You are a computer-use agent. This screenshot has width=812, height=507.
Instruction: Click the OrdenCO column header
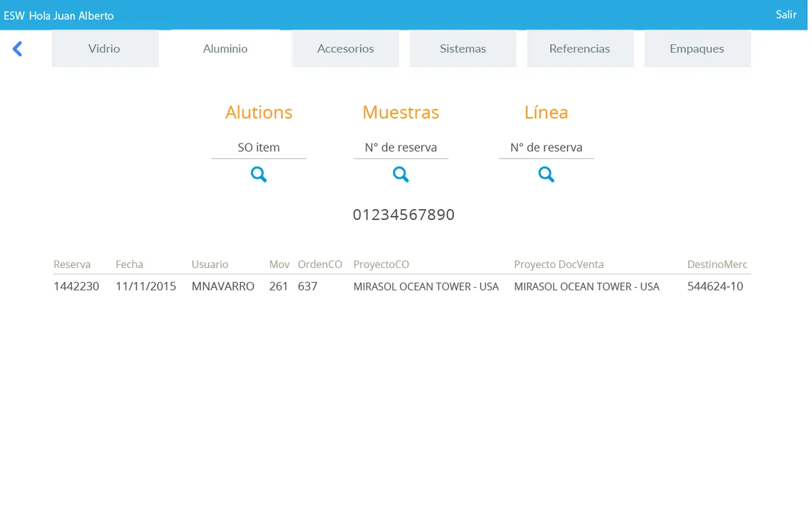coord(320,265)
